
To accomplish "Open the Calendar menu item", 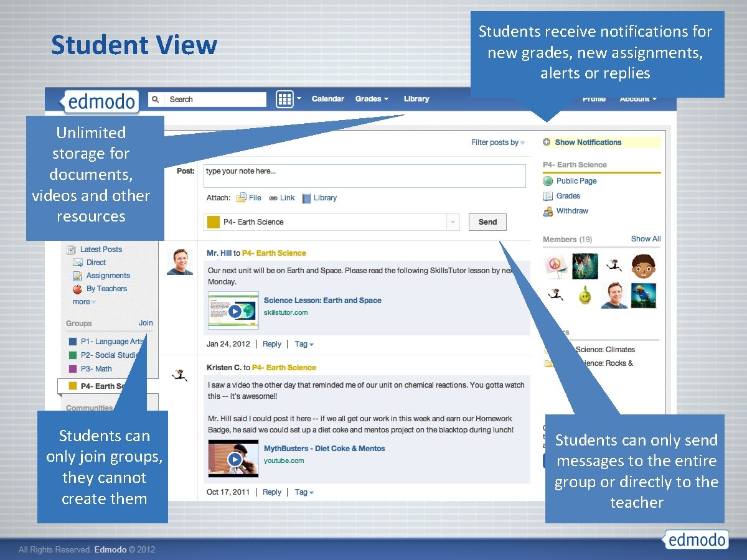I will point(327,98).
